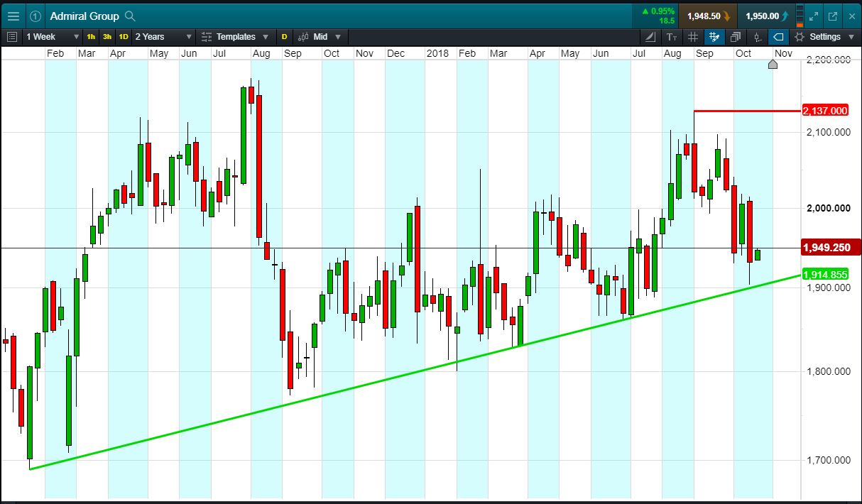
Task: Open the 2 Years range dropdown
Action: (163, 37)
